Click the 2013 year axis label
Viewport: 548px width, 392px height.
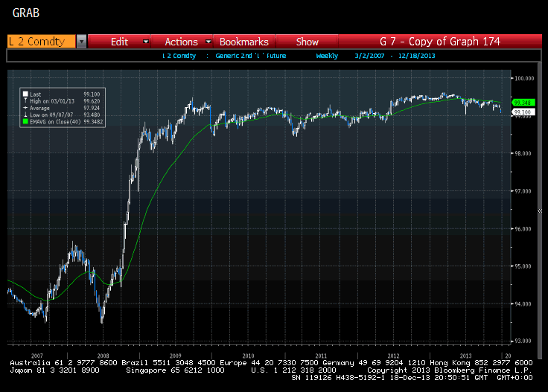[465, 356]
